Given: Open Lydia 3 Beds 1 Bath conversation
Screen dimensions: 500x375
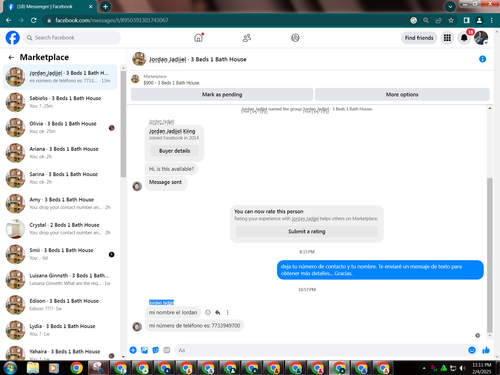Looking at the screenshot, I should tap(60, 330).
